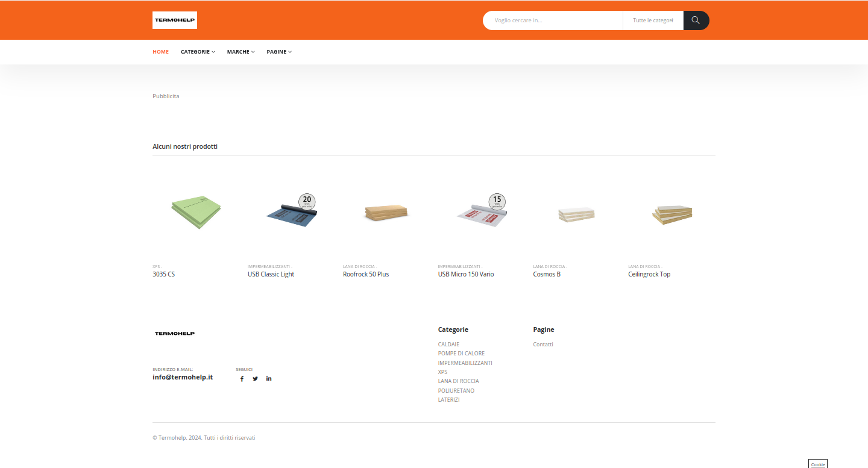868x468 pixels.
Task: Open the CALDAIE footer category
Action: (448, 345)
